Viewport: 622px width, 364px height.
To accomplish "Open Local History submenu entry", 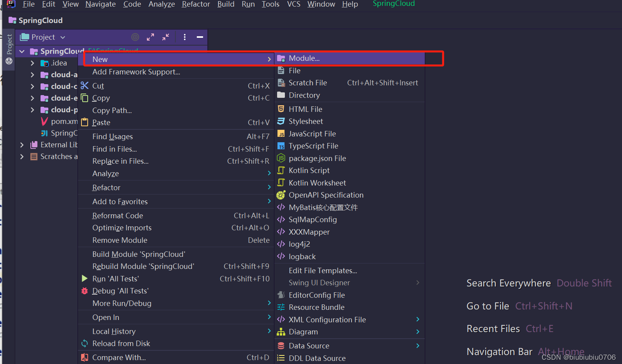I will pyautogui.click(x=176, y=331).
